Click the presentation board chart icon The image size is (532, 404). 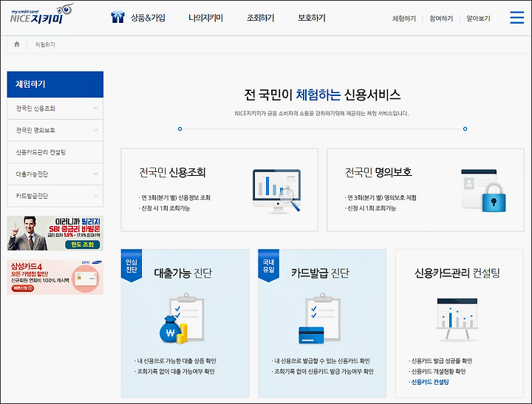457,319
